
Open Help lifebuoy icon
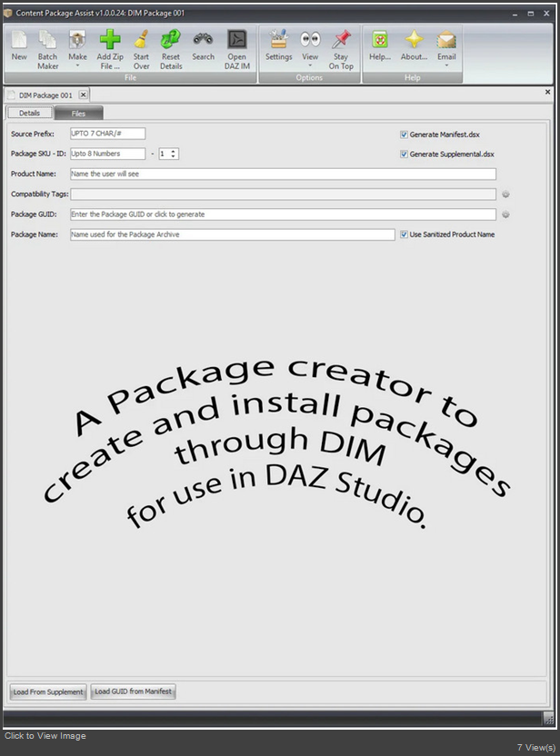pos(380,40)
